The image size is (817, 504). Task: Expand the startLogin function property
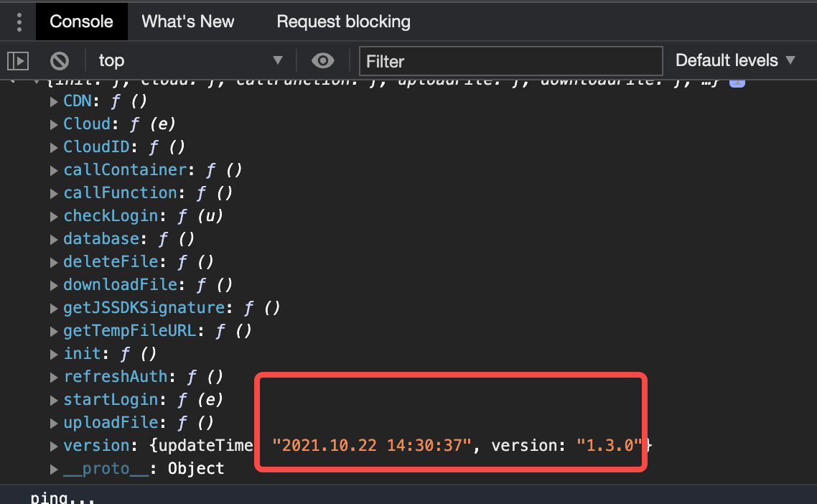click(55, 399)
